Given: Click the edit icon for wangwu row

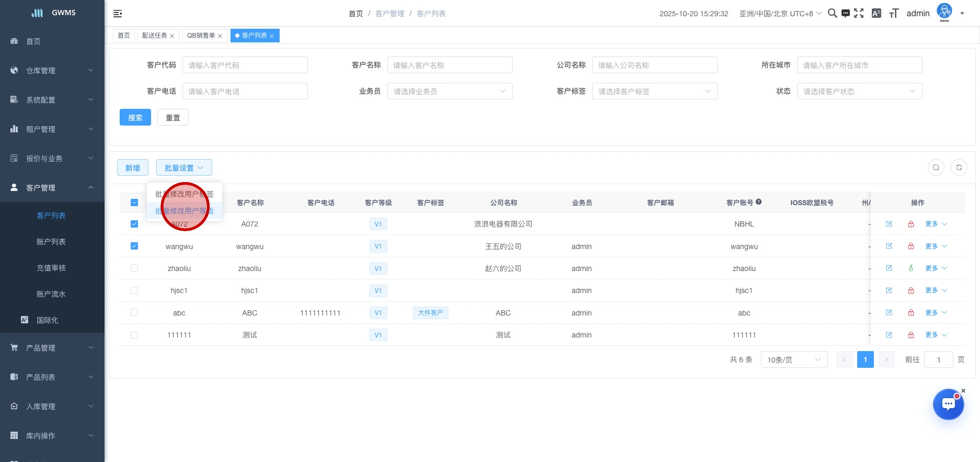Looking at the screenshot, I should tap(889, 246).
